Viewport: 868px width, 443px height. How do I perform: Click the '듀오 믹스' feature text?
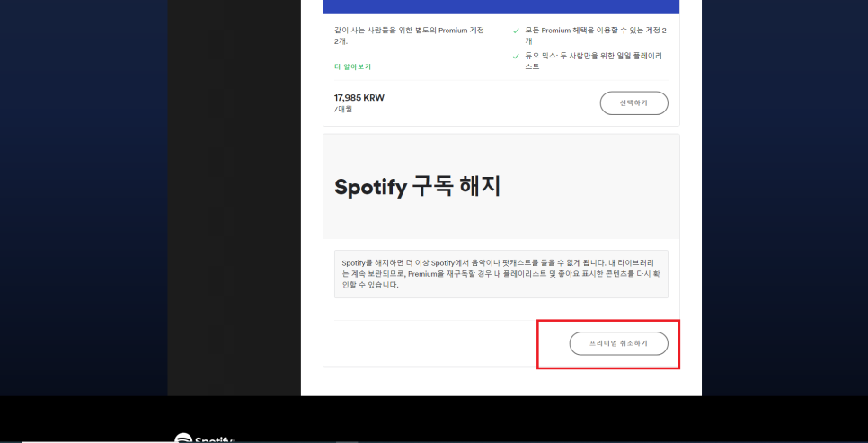coord(593,61)
